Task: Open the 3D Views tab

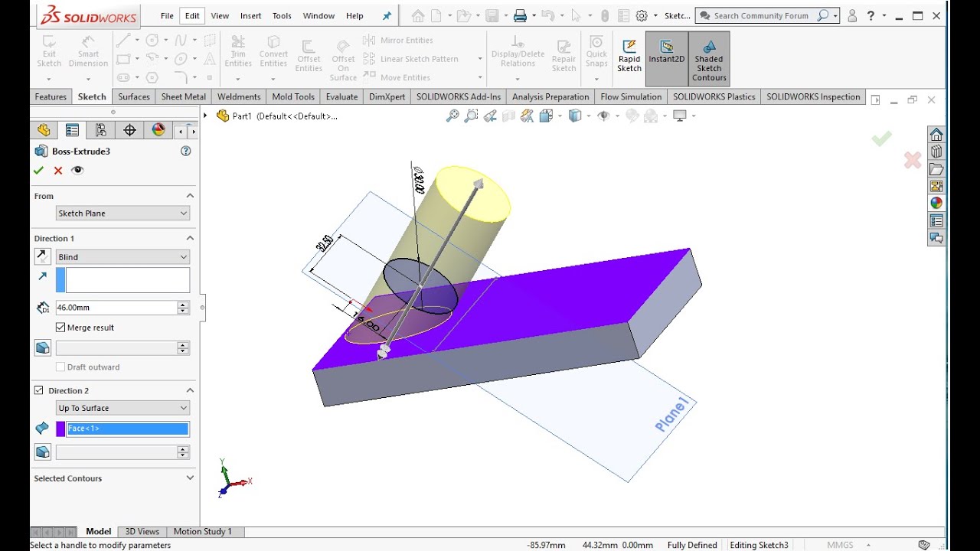Action: (142, 531)
